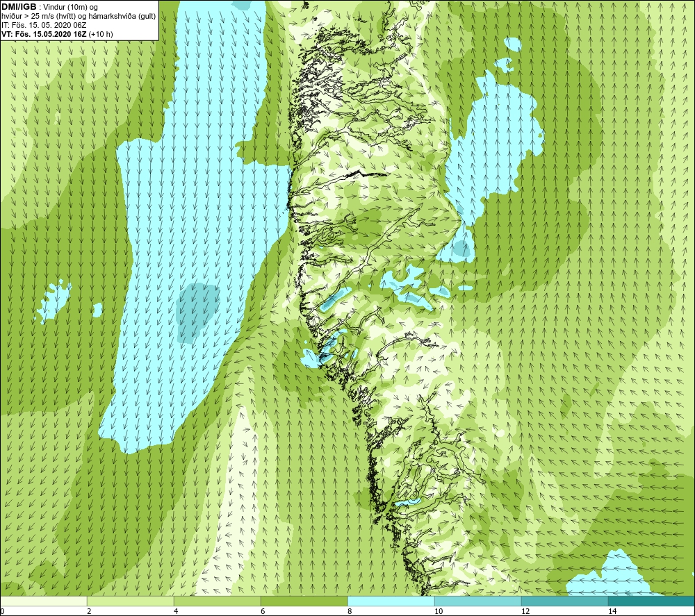Click the 'VT: Fös. 15.05.2020 16Z' line
Image resolution: width=695 pixels, height=616 pixels.
44,34
